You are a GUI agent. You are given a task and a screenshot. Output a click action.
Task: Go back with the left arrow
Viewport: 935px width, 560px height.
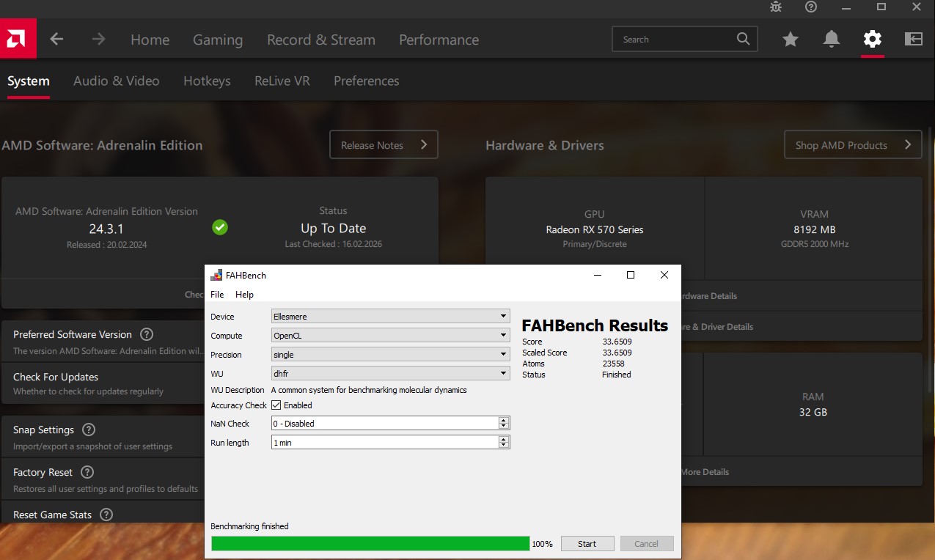point(56,40)
